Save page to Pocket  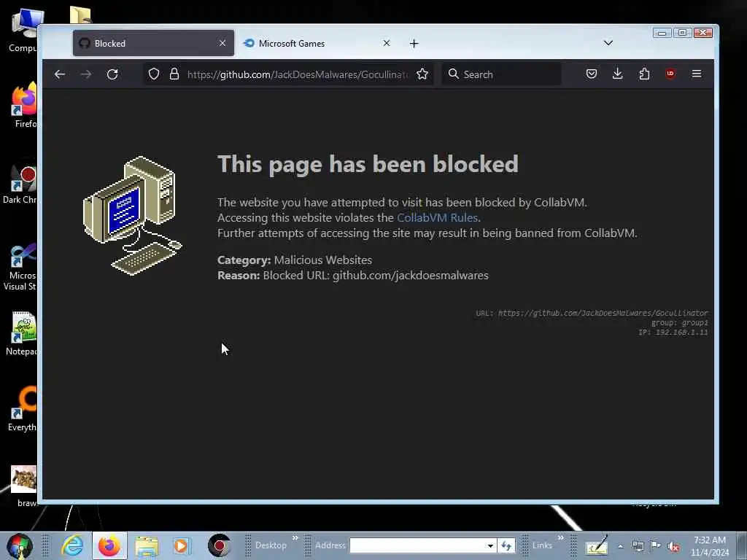coord(591,74)
